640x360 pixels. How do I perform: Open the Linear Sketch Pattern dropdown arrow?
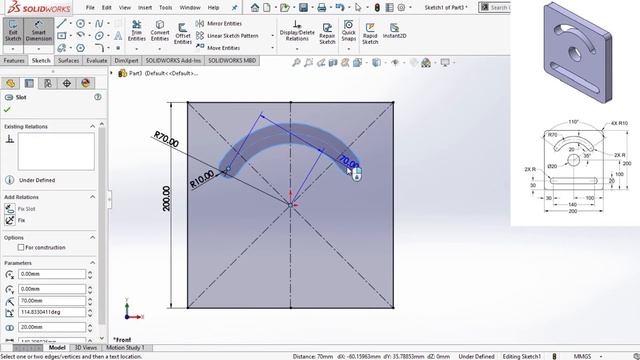click(x=273, y=36)
